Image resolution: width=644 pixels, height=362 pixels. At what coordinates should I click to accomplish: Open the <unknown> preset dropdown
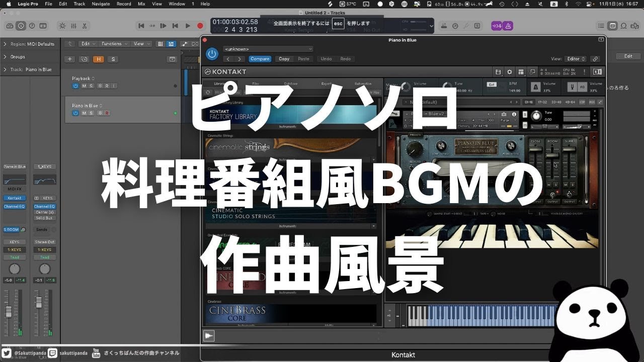268,49
